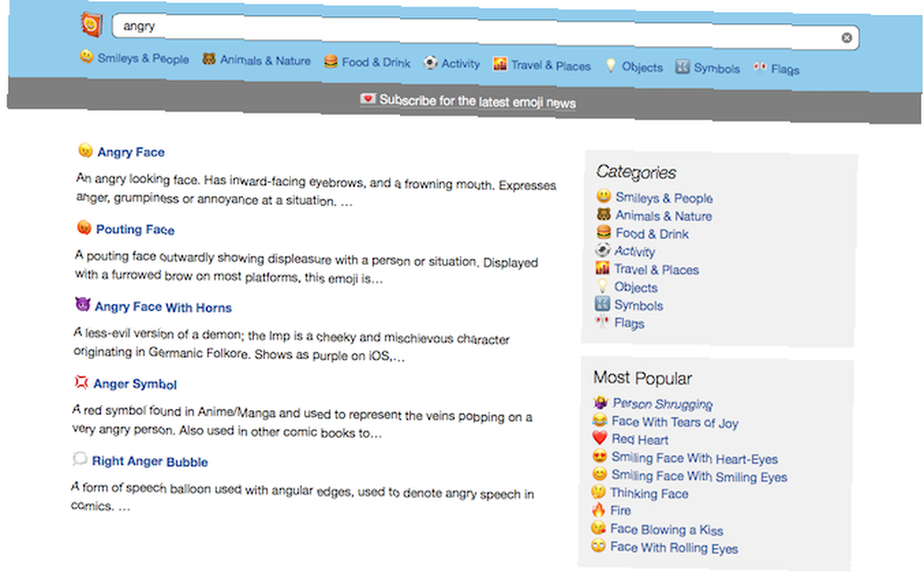The image size is (924, 581).
Task: Click the Emojipedia logo icon
Action: click(91, 24)
